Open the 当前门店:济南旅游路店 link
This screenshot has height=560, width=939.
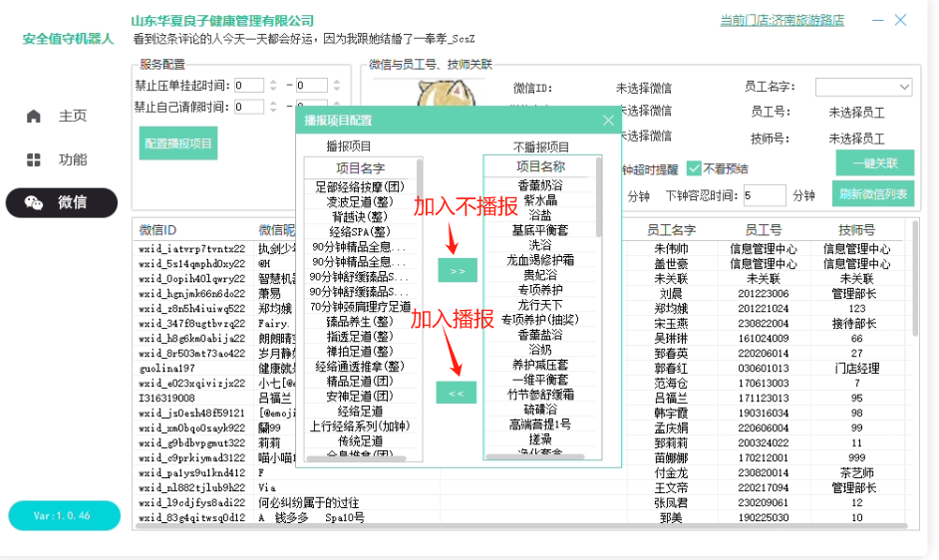tap(782, 20)
